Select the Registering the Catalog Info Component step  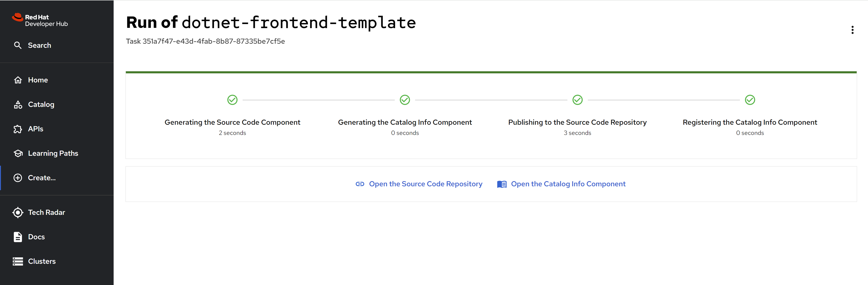[x=750, y=122]
